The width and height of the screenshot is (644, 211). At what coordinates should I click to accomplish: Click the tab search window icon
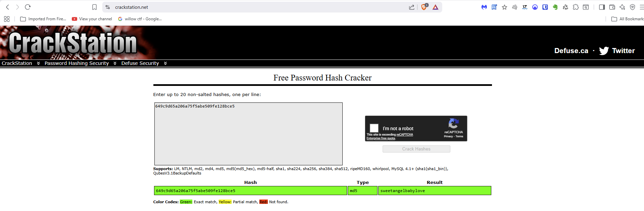(586, 7)
